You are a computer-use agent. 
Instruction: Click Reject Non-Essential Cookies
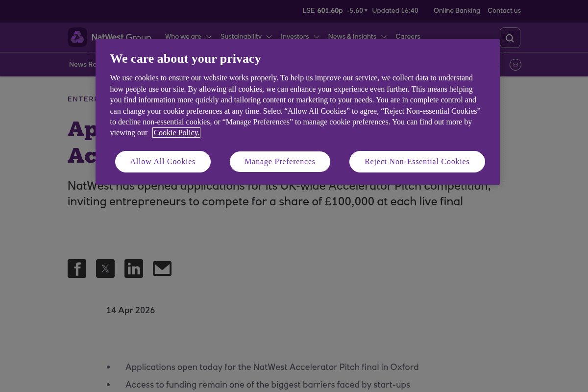[x=417, y=161]
